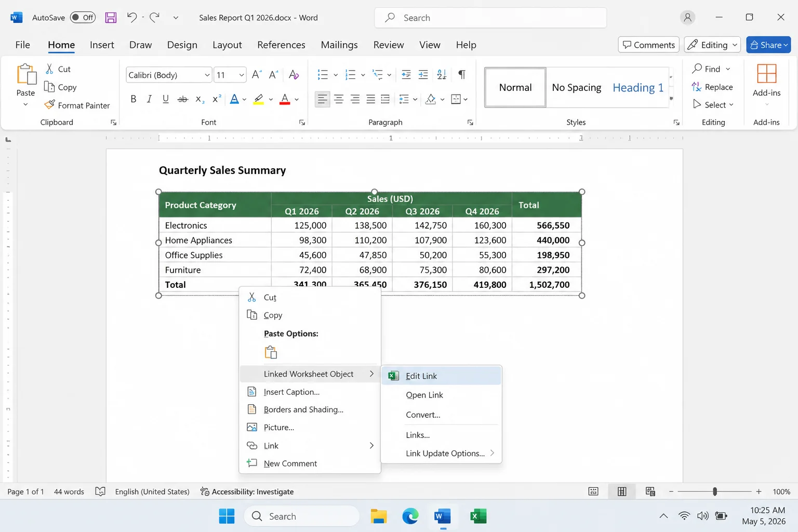Apply the Heading 1 style
This screenshot has height=532, width=798.
[638, 87]
